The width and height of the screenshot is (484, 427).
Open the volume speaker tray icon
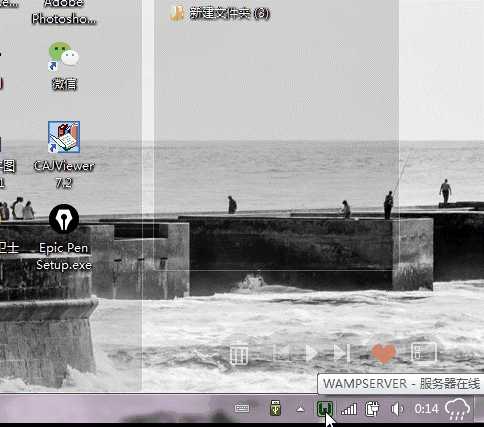(397, 409)
